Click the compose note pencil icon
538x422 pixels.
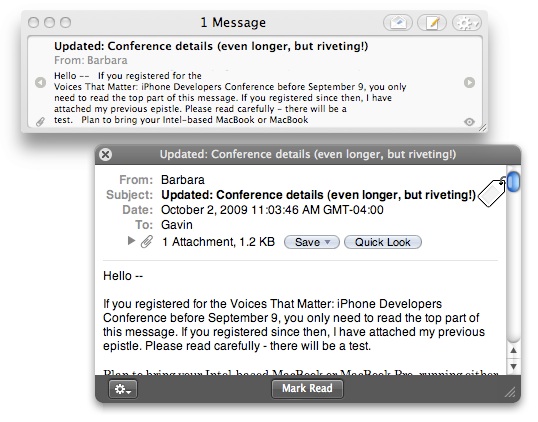[x=432, y=23]
